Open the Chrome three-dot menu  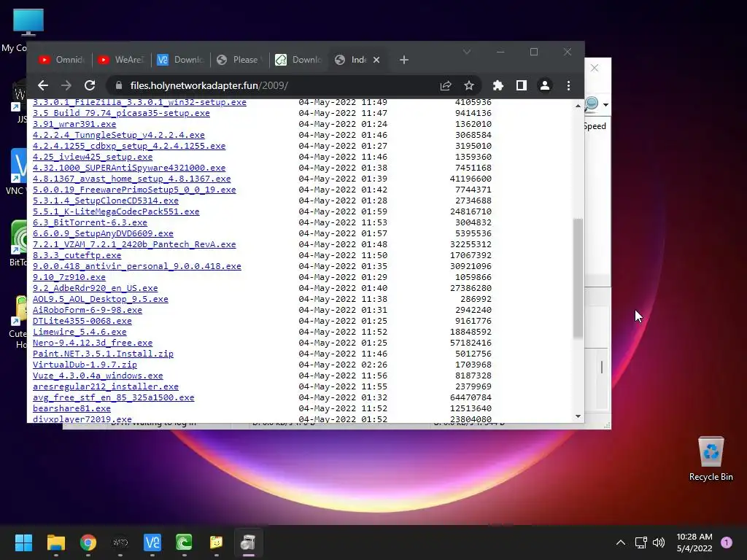(568, 86)
